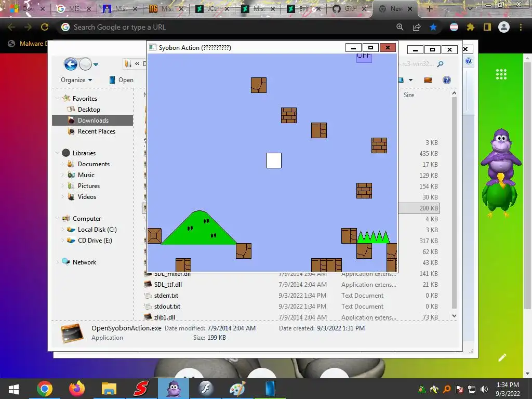Open the change view dropdown arrow in Explorer
532x399 pixels.
(x=410, y=80)
